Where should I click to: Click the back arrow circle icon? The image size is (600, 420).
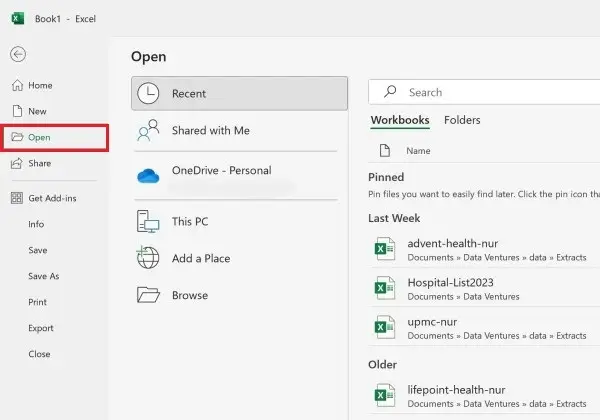(18, 54)
